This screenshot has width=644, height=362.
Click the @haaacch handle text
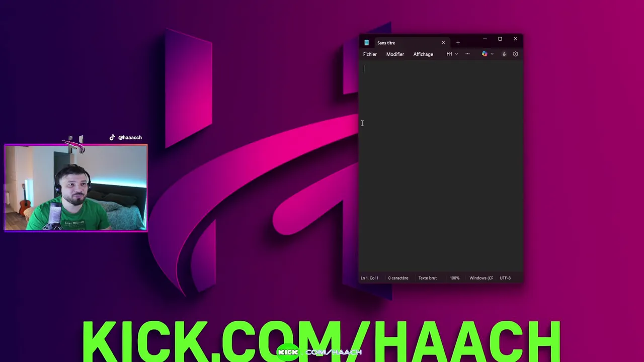tap(130, 138)
